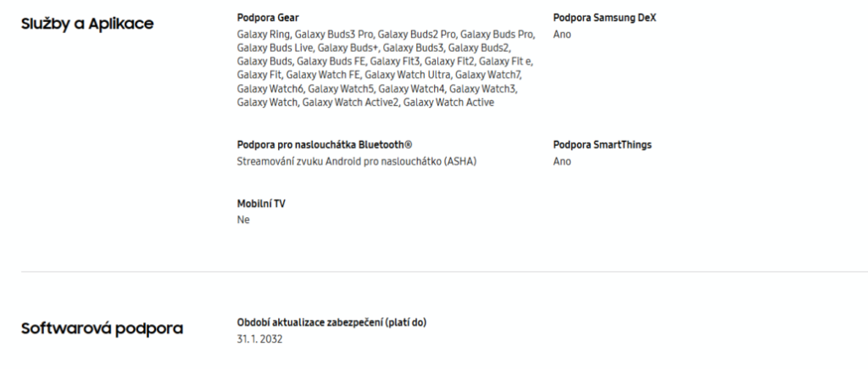Click the date "31. 1. 2032"
The height and width of the screenshot is (369, 868).
pyautogui.click(x=260, y=339)
